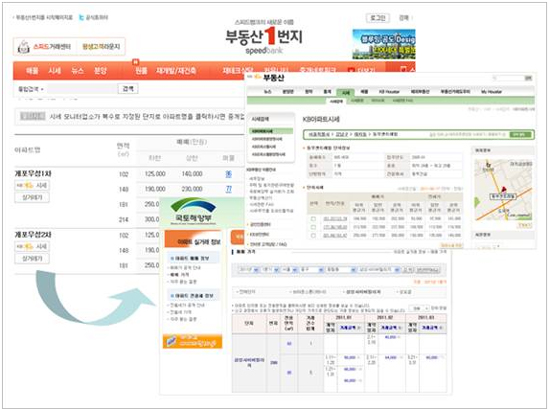Viewport: 550px width, 409px height.
Task: Open the 매물 menu in orange bar
Action: pos(32,71)
